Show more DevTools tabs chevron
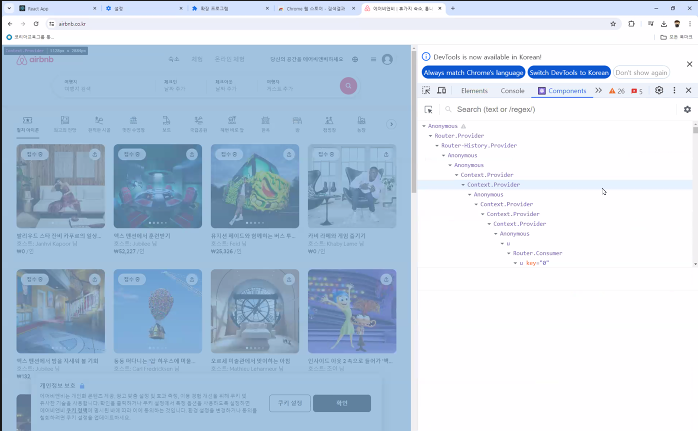Viewport: 698px width, 431px height. 598,90
